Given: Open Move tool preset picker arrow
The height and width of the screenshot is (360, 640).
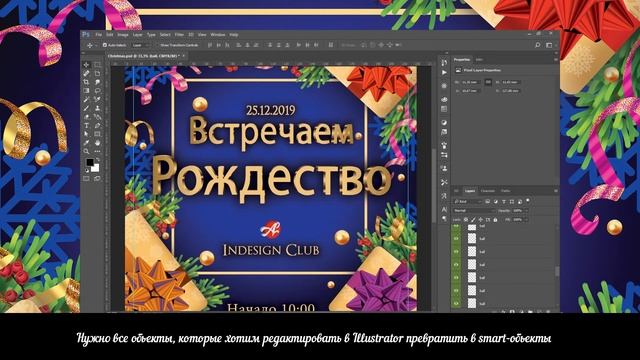Looking at the screenshot, I should [x=96, y=45].
